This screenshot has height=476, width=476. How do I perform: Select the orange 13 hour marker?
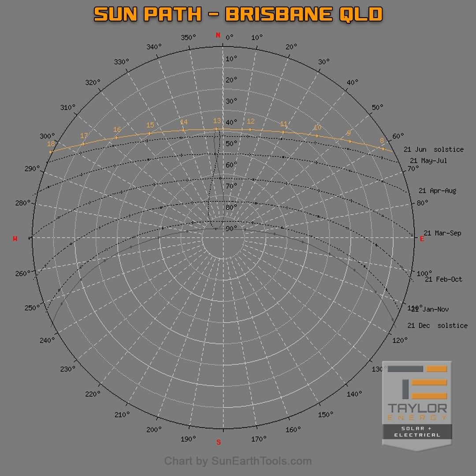(x=217, y=121)
